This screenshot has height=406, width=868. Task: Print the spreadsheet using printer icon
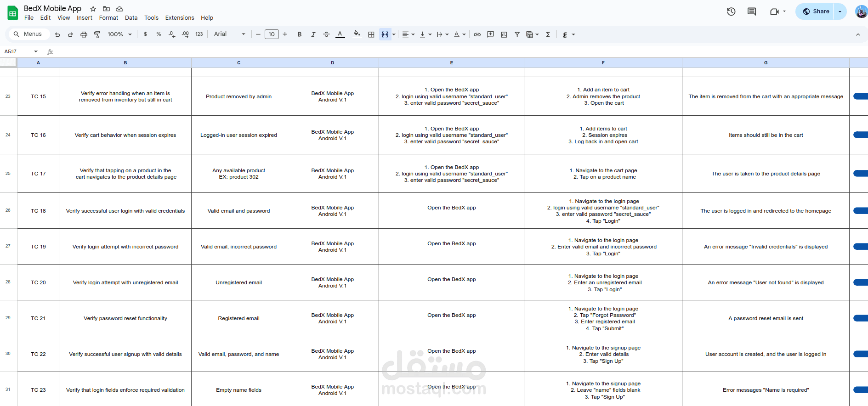click(x=84, y=34)
